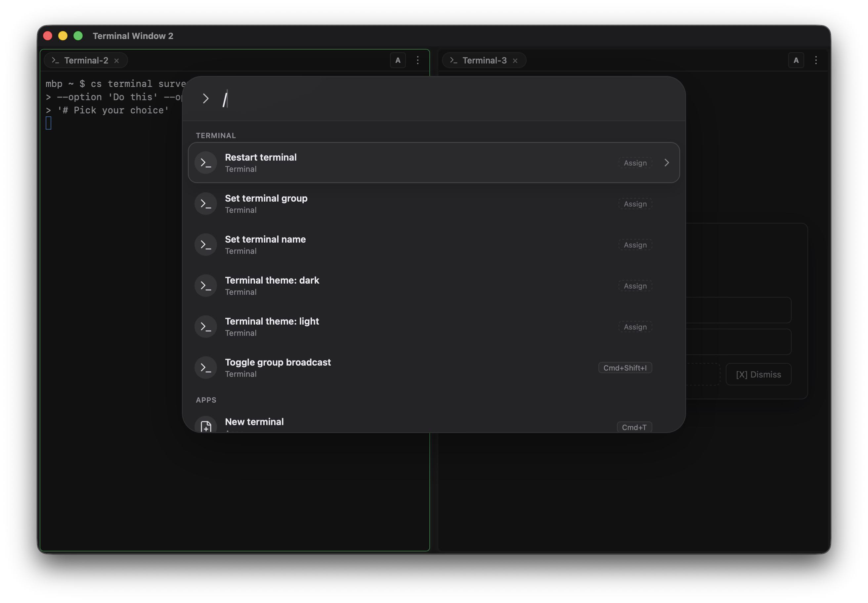868x603 pixels.
Task: Click the 'Pick your choice' terminal line
Action: click(x=108, y=110)
